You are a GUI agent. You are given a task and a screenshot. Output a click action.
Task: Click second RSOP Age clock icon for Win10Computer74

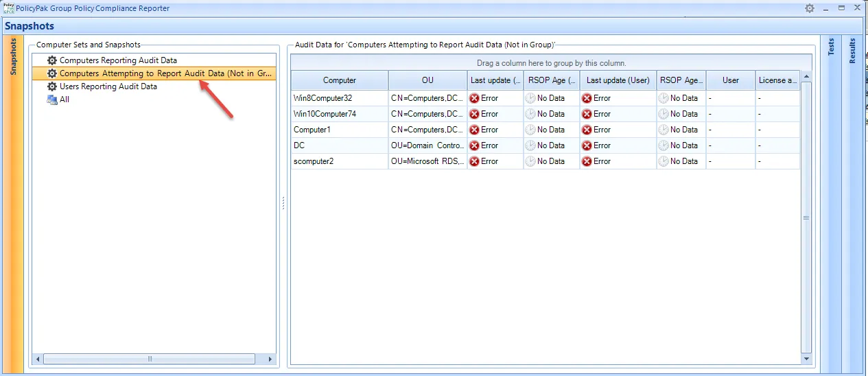(x=664, y=114)
